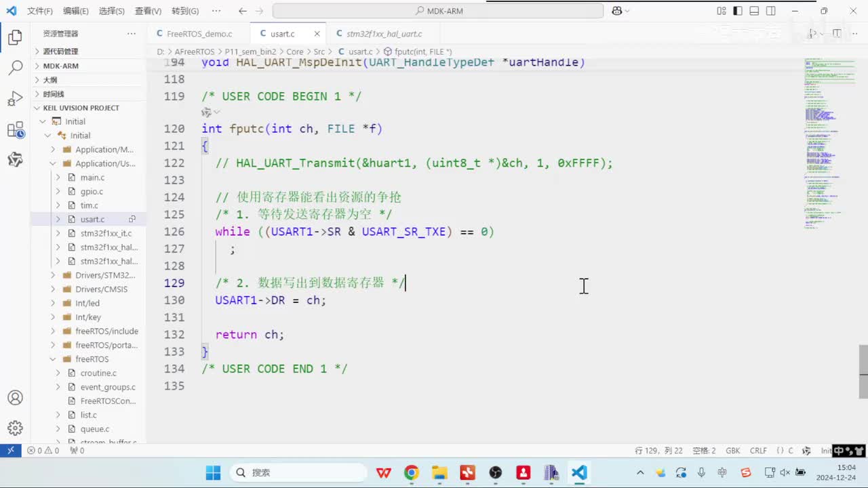The width and height of the screenshot is (868, 488).
Task: Collapse the KEIL UVISION PROJECT section
Action: pyautogui.click(x=89, y=108)
